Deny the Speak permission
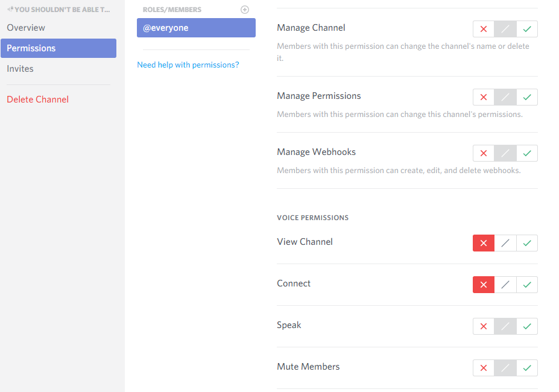559x392 pixels. (x=483, y=326)
